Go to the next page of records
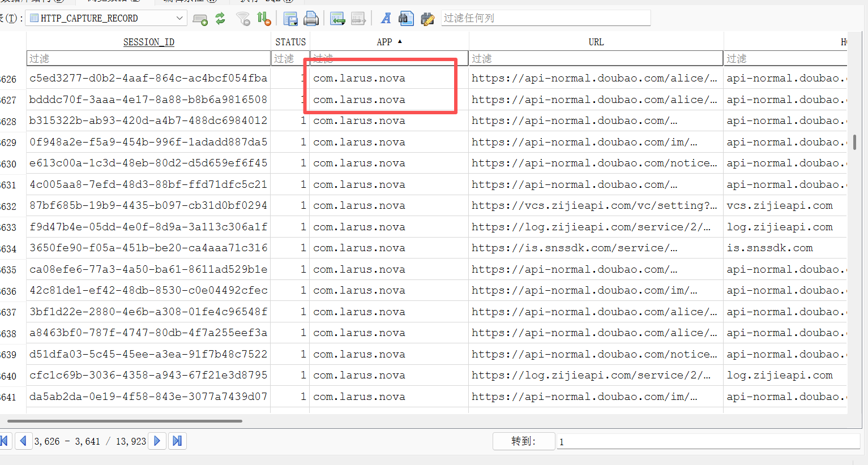Screen dimensions: 868x465 (x=157, y=441)
